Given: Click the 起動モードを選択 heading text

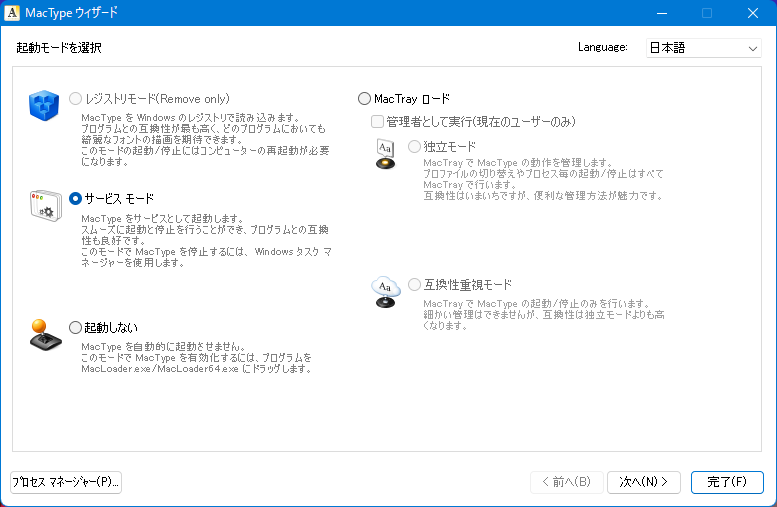Looking at the screenshot, I should [x=59, y=48].
